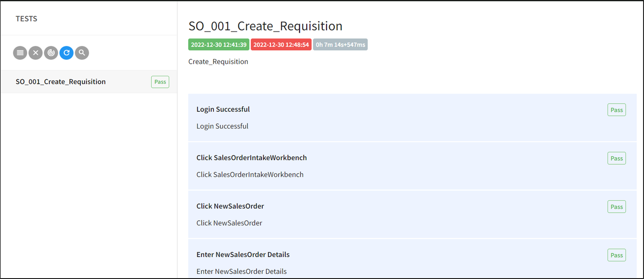Viewport: 644px width, 279px height.
Task: Click the Pass badge on Click SalesOrderIntakeWorkbench
Action: click(x=617, y=158)
